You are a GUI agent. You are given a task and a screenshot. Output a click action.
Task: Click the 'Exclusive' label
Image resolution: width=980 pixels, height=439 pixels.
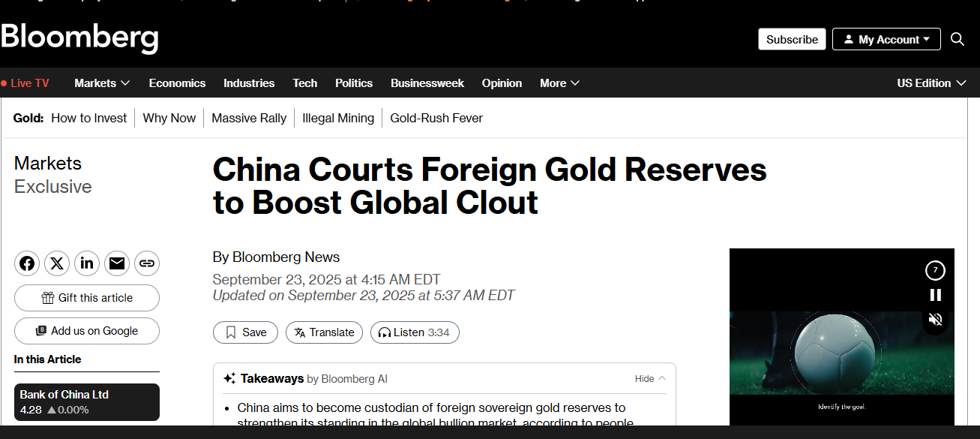pos(53,187)
